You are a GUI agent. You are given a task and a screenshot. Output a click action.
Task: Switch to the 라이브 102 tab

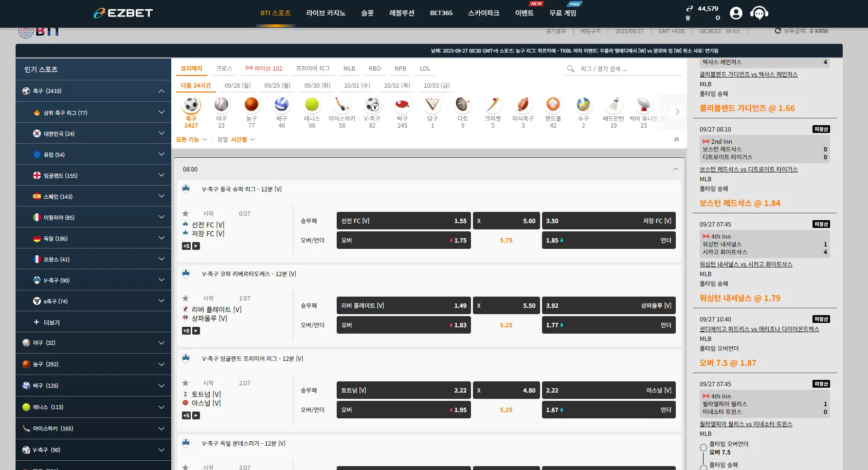coord(264,68)
